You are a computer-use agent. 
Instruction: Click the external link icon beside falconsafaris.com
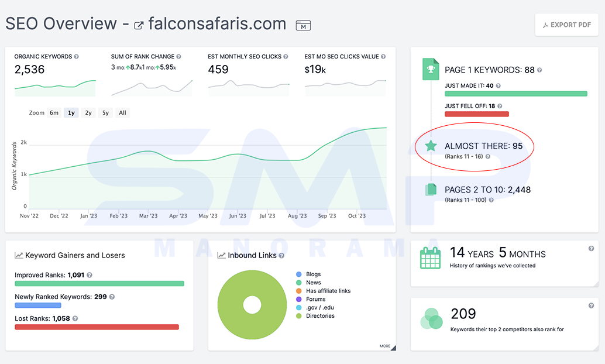[139, 26]
